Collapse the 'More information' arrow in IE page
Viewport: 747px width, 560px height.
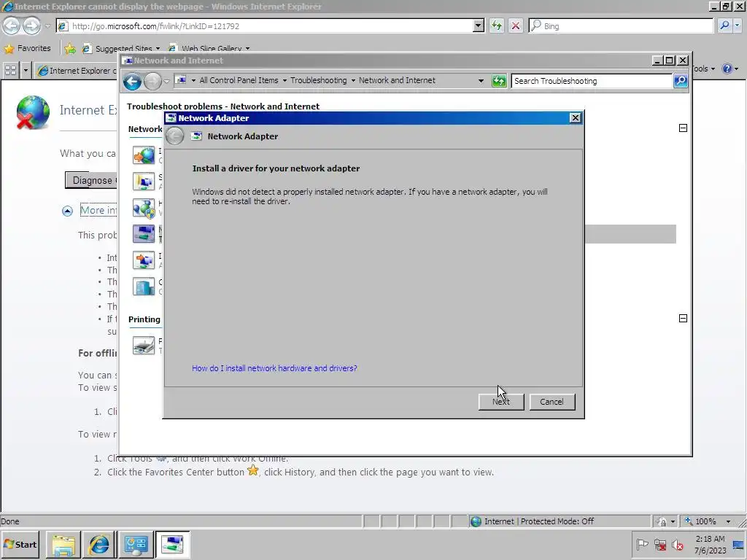click(x=67, y=211)
